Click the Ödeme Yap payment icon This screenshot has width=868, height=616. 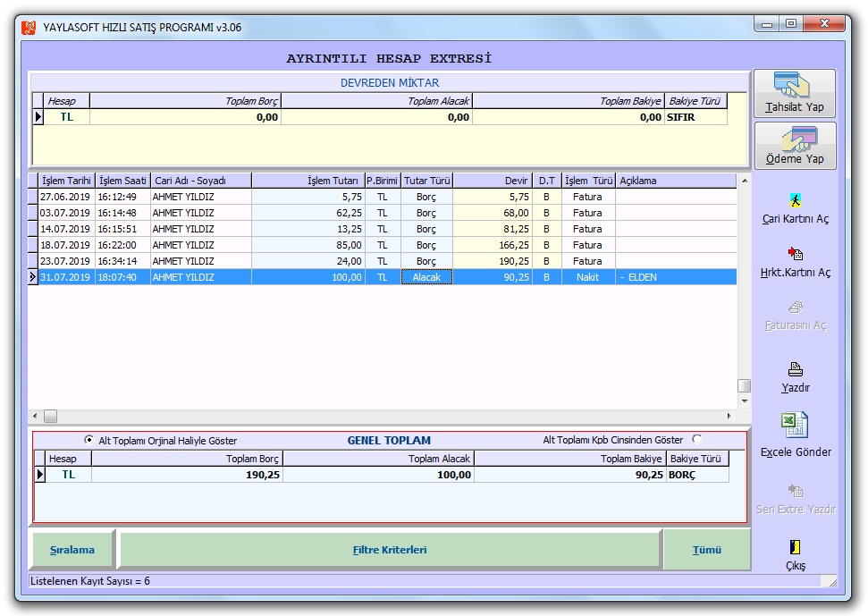(800, 139)
